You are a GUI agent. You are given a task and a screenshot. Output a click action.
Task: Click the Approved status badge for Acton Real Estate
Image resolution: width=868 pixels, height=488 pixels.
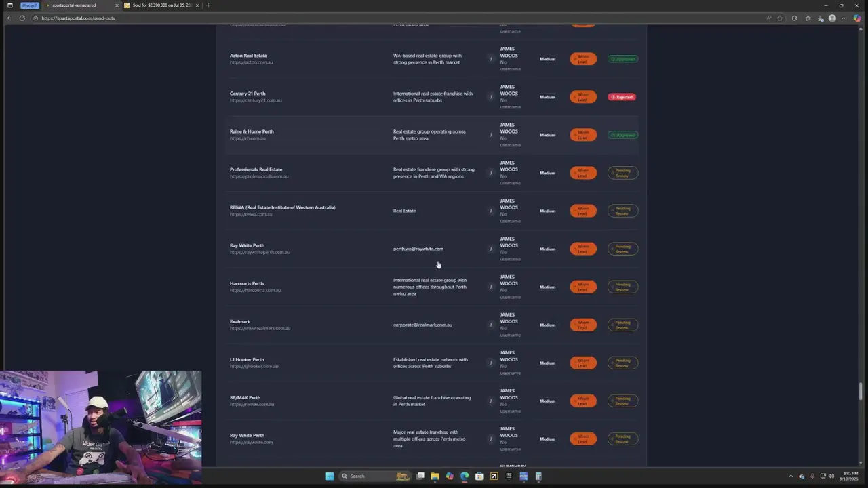click(623, 59)
